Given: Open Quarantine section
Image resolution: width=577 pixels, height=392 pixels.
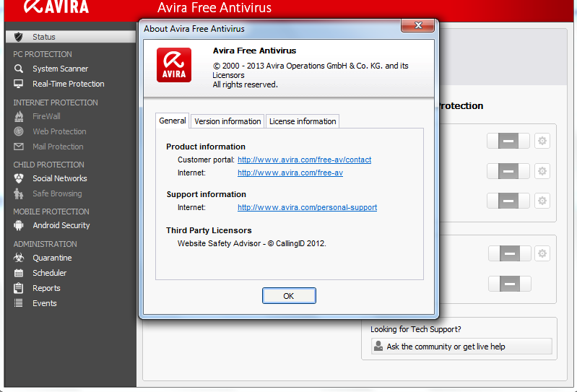Looking at the screenshot, I should (x=52, y=258).
